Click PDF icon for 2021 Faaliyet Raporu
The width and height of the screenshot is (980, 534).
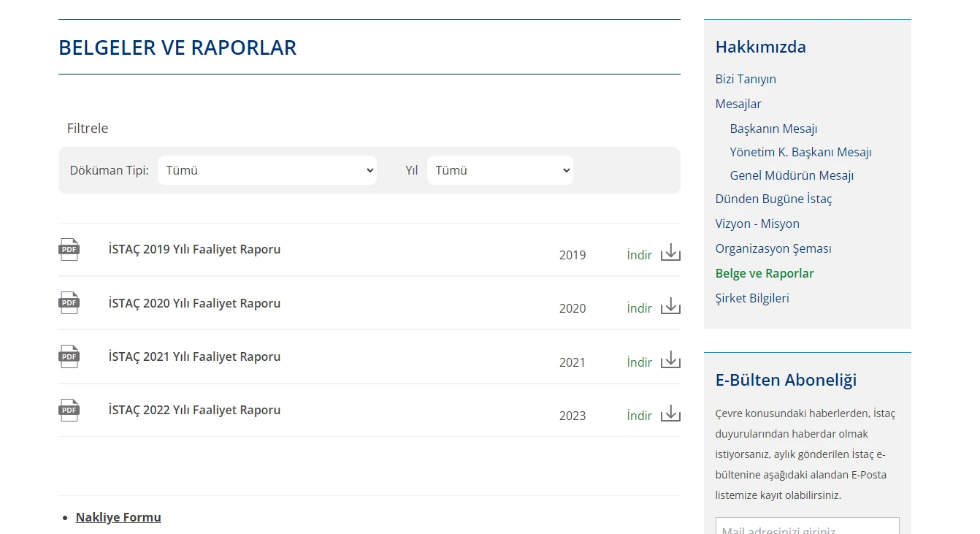(x=69, y=356)
